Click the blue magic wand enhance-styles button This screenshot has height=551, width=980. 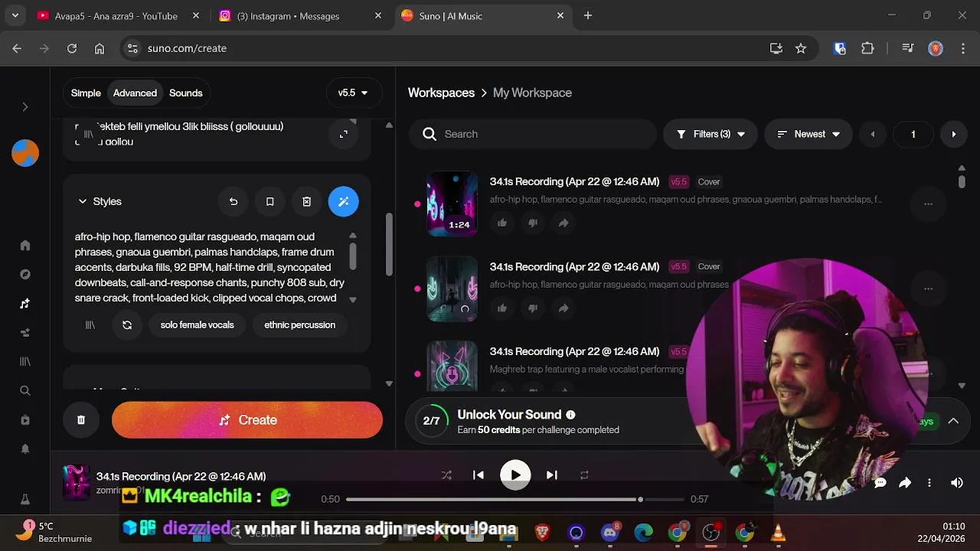(x=343, y=201)
